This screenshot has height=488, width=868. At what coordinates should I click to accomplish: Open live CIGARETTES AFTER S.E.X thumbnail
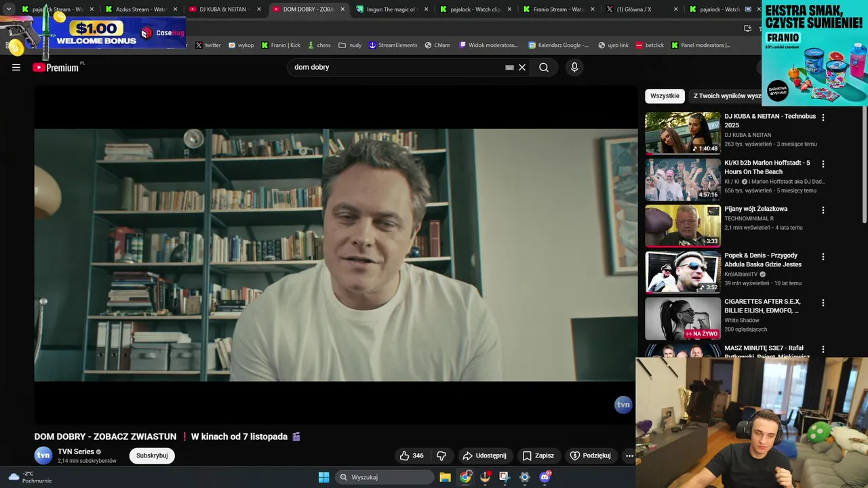[682, 319]
